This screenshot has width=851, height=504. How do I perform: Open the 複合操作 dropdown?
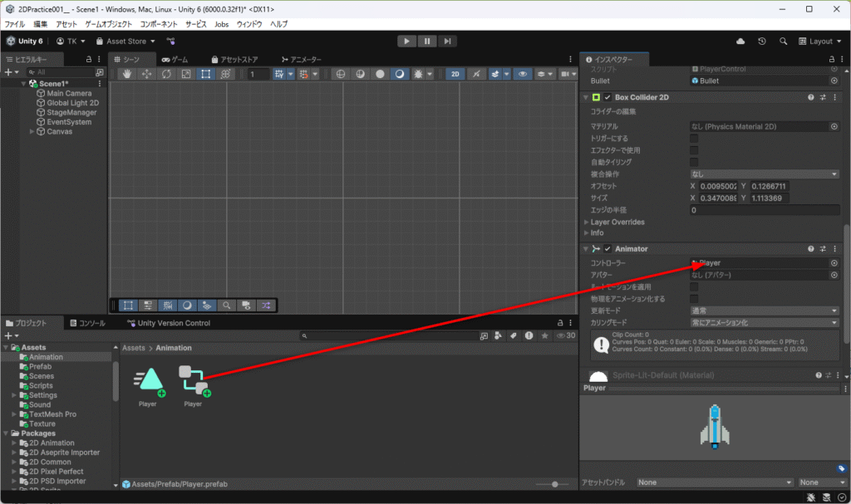pos(764,174)
